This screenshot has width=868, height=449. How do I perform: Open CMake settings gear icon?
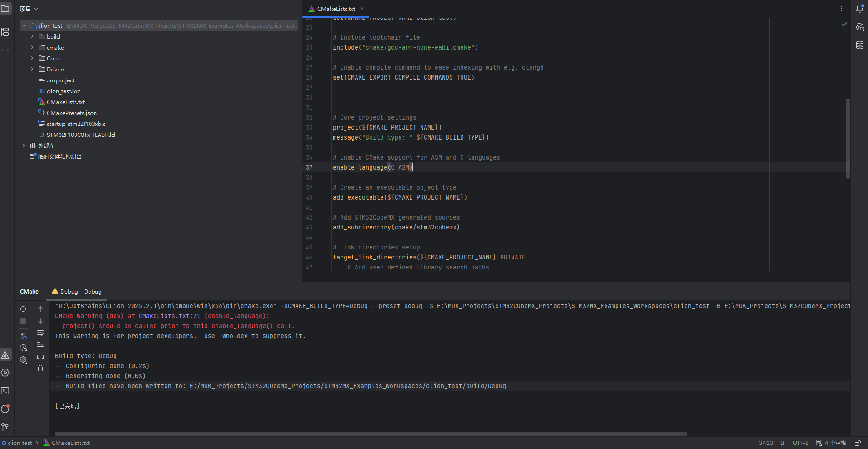click(23, 360)
